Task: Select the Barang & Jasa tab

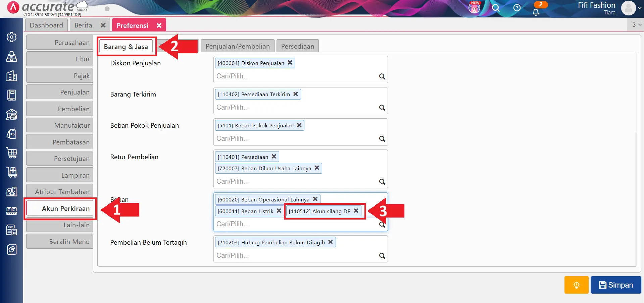Action: point(126,47)
